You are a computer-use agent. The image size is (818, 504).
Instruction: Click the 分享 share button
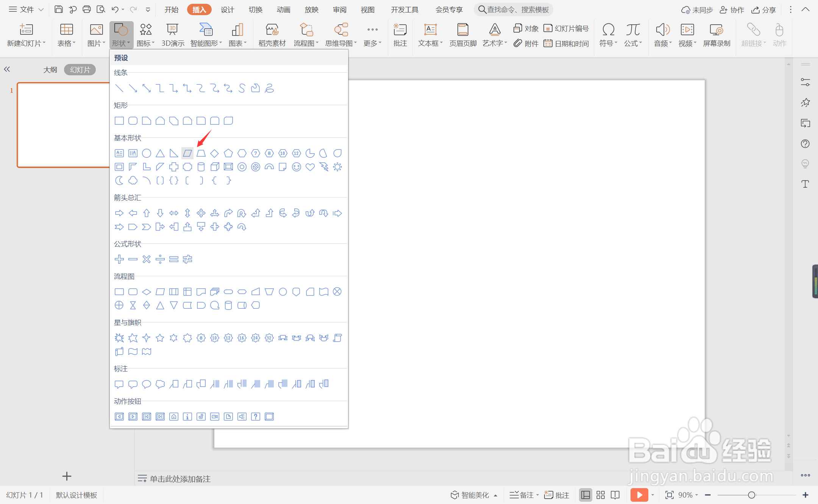(764, 9)
